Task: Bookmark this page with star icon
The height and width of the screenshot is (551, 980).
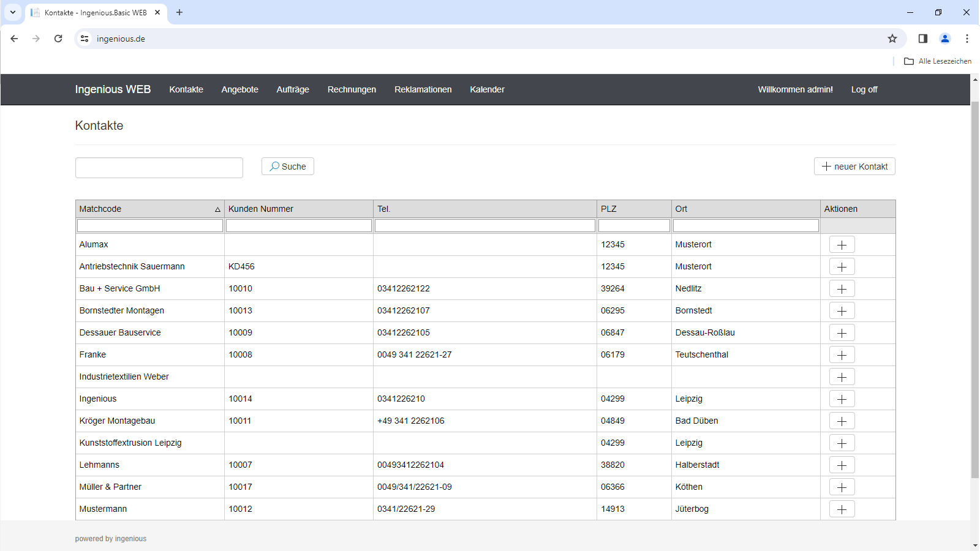Action: (x=892, y=39)
